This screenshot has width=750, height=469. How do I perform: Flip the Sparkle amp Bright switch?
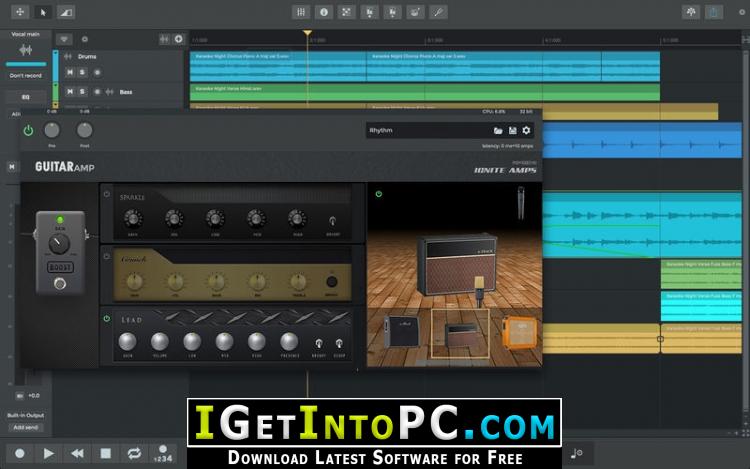coord(332,221)
